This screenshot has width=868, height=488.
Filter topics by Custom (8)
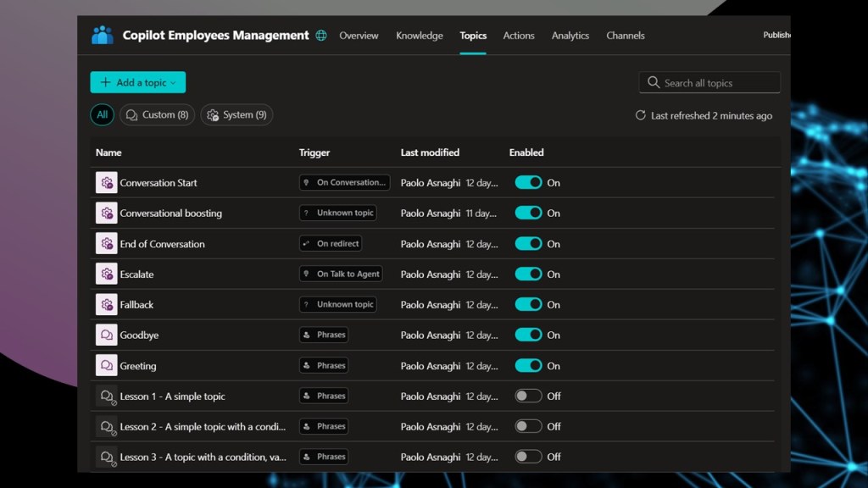(x=157, y=115)
